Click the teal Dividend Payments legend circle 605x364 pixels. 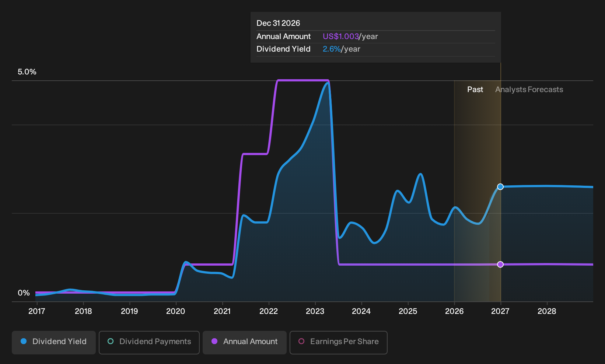[111, 341]
